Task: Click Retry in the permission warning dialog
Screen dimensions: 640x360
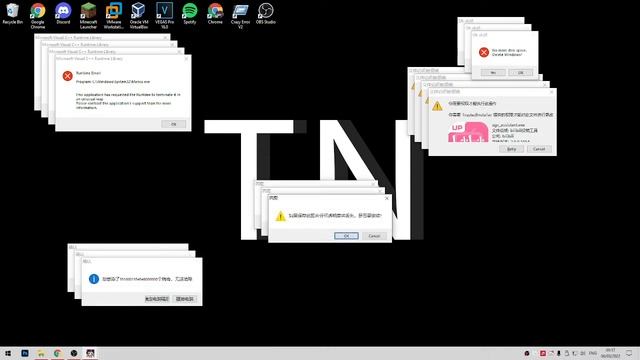Action: (511, 149)
